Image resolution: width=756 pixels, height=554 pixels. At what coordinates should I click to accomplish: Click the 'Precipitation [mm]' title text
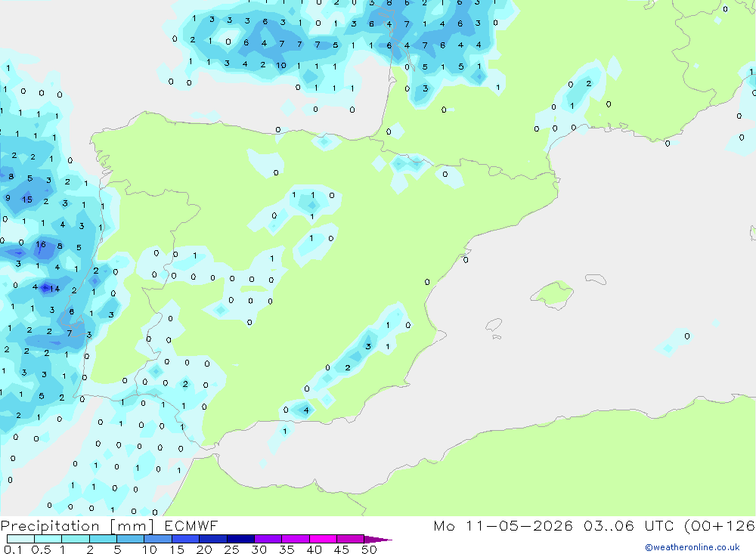(78, 526)
